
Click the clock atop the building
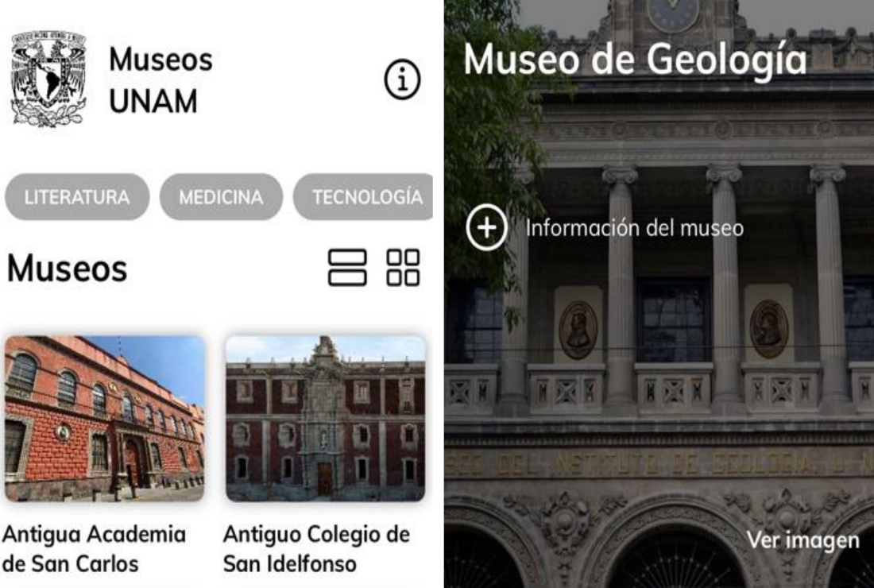point(673,14)
